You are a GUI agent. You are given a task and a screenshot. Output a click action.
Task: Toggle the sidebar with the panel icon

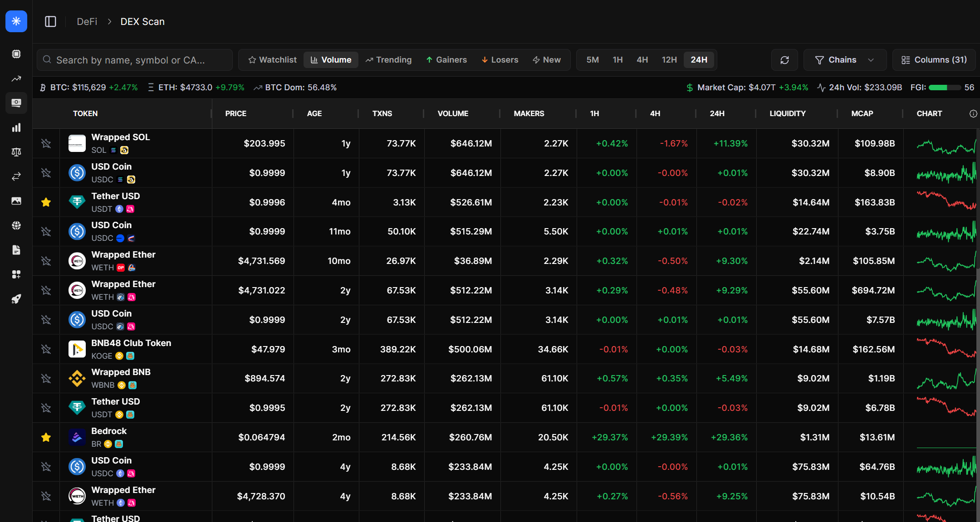point(50,21)
